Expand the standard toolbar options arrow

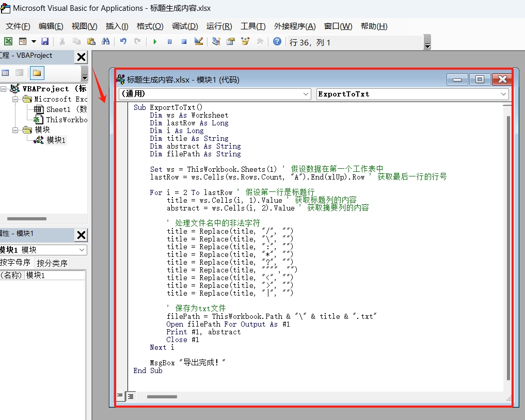427,42
